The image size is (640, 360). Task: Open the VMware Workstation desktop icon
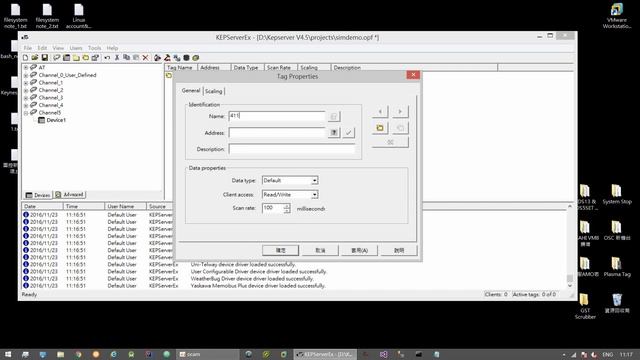pos(617,16)
